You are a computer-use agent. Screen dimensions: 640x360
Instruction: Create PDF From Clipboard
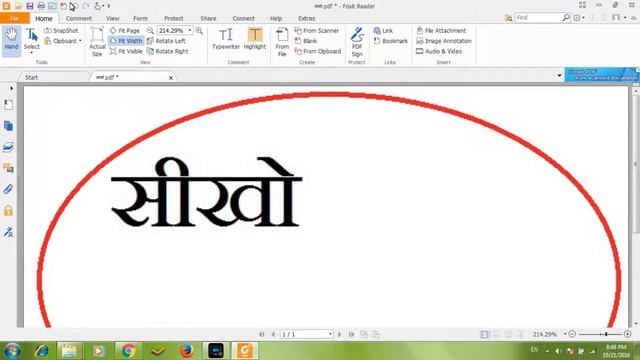tap(318, 51)
